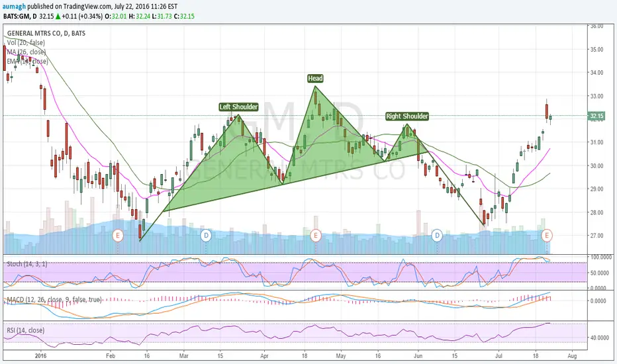Select the EMA (14, close) indicator legend
Viewport: 617px width, 364px height.
tap(28, 62)
